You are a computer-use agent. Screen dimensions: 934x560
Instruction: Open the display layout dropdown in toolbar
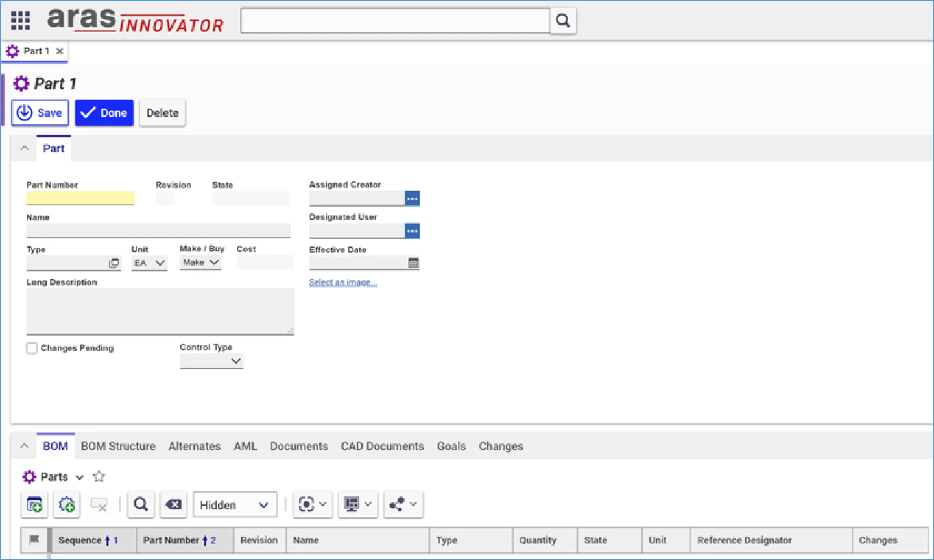click(x=358, y=504)
